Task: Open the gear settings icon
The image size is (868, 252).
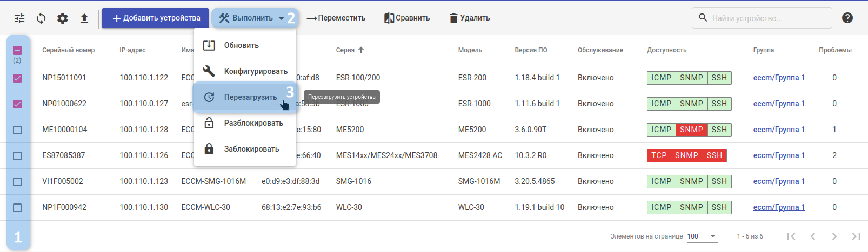Action: 63,18
